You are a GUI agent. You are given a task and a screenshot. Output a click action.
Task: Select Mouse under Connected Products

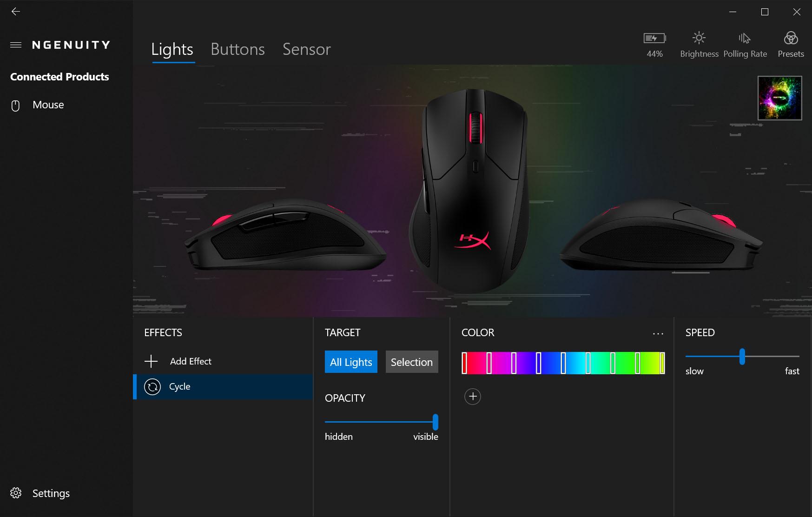tap(48, 105)
